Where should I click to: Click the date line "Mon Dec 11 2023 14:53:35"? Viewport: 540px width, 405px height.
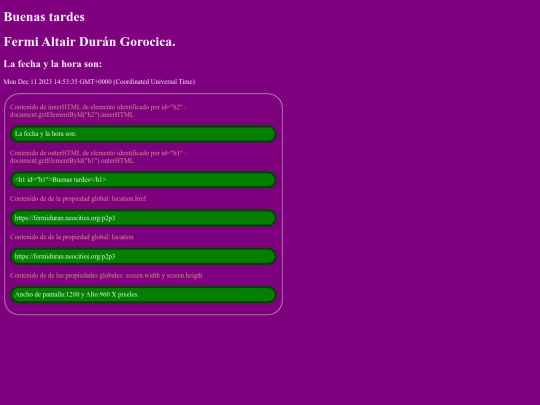pos(99,82)
